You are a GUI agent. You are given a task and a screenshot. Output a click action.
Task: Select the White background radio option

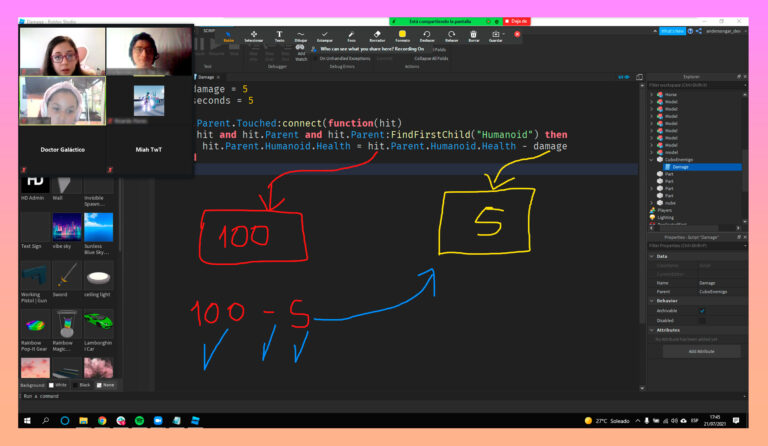coord(52,384)
